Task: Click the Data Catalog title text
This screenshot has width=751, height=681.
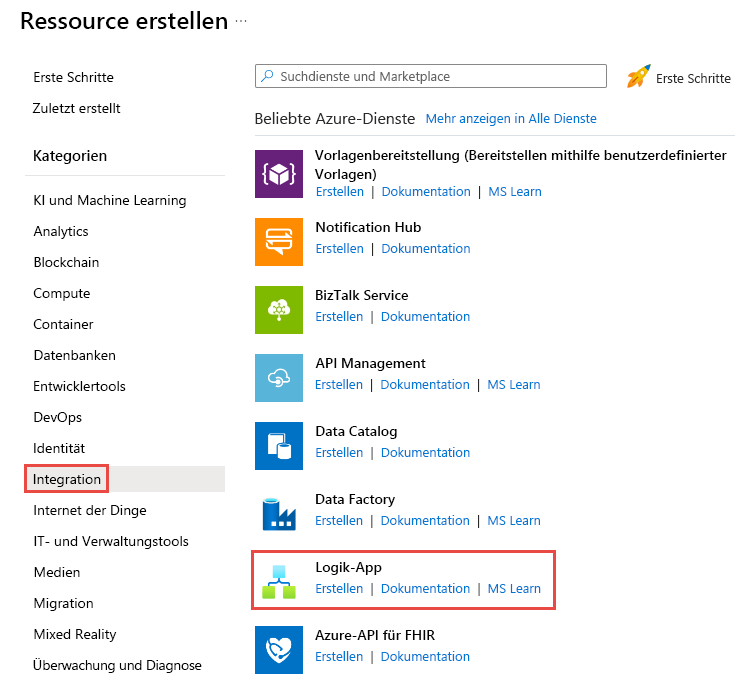Action: [356, 431]
